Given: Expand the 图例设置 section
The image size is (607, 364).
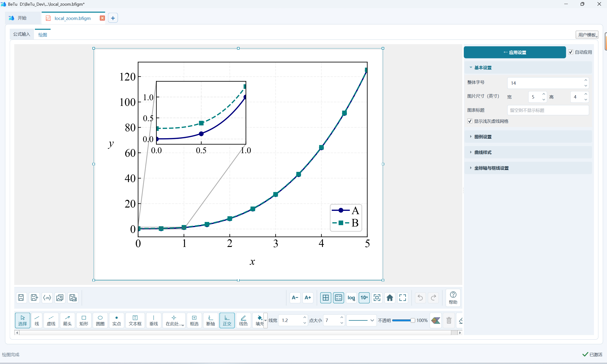Looking at the screenshot, I should pyautogui.click(x=528, y=137).
